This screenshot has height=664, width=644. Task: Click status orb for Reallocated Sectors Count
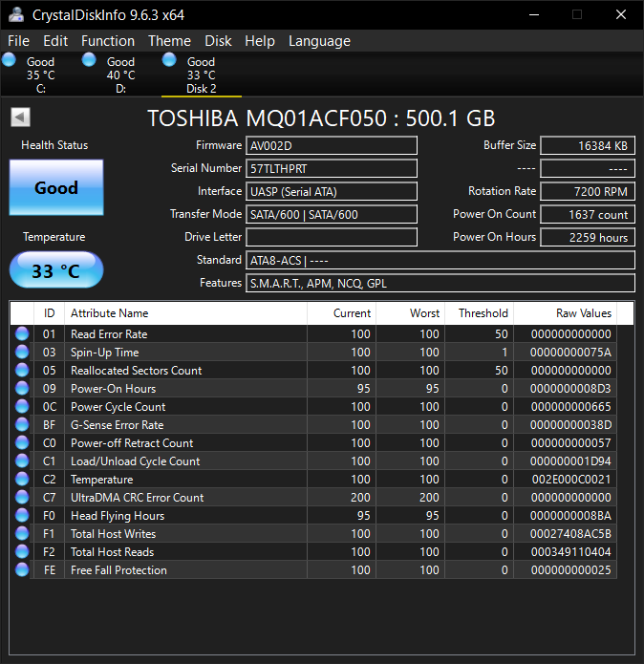click(x=22, y=370)
